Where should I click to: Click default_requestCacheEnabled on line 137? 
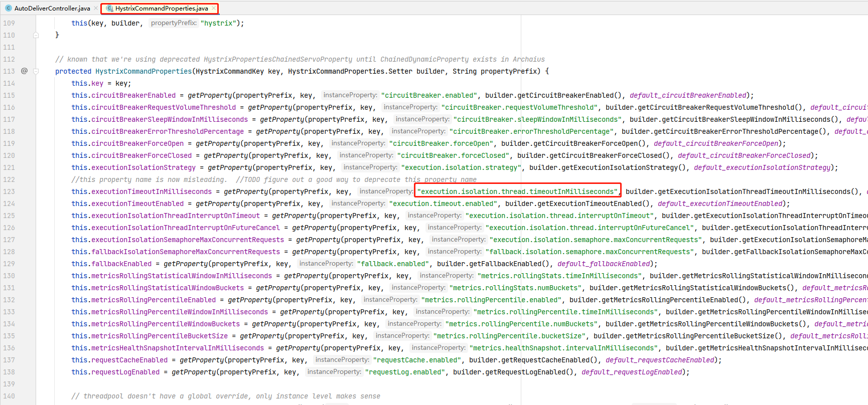click(660, 360)
